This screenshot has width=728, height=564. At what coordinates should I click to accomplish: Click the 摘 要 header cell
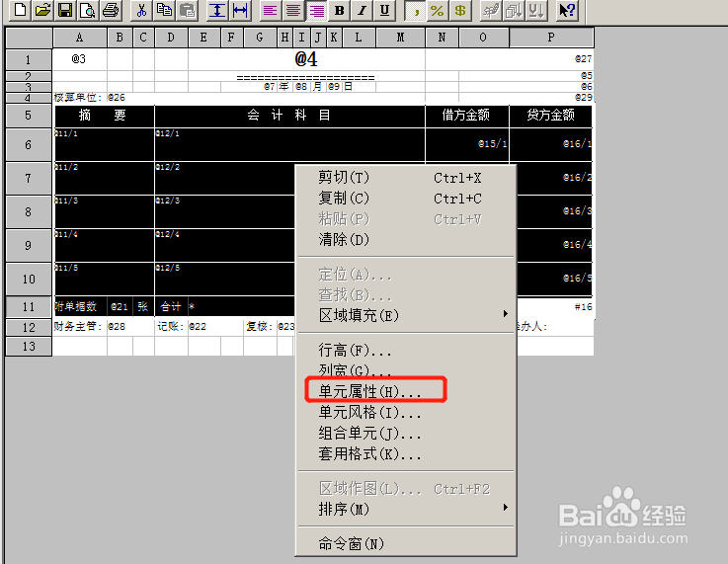pyautogui.click(x=105, y=116)
